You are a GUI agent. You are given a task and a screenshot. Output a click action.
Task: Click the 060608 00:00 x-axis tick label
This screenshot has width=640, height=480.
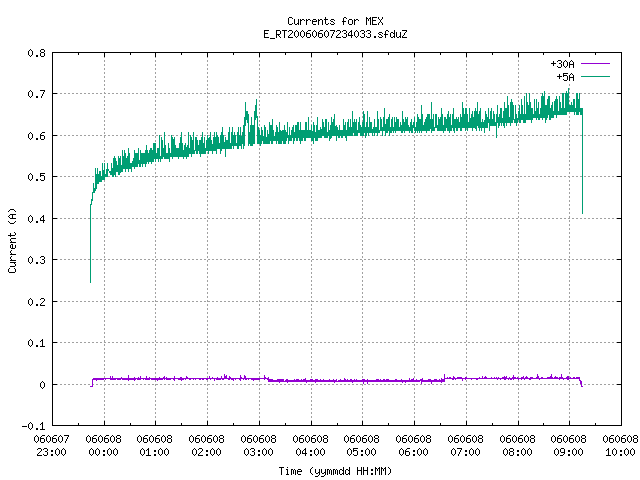[103, 445]
